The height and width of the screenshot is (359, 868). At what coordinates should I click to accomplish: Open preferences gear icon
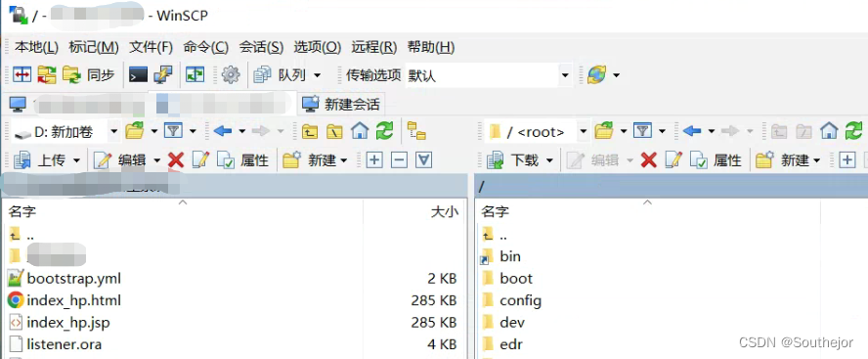231,74
